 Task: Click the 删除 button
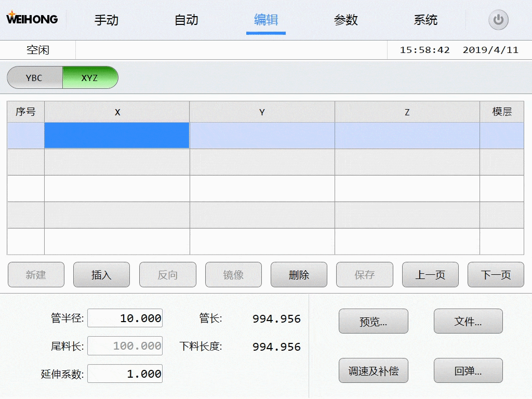pyautogui.click(x=299, y=274)
